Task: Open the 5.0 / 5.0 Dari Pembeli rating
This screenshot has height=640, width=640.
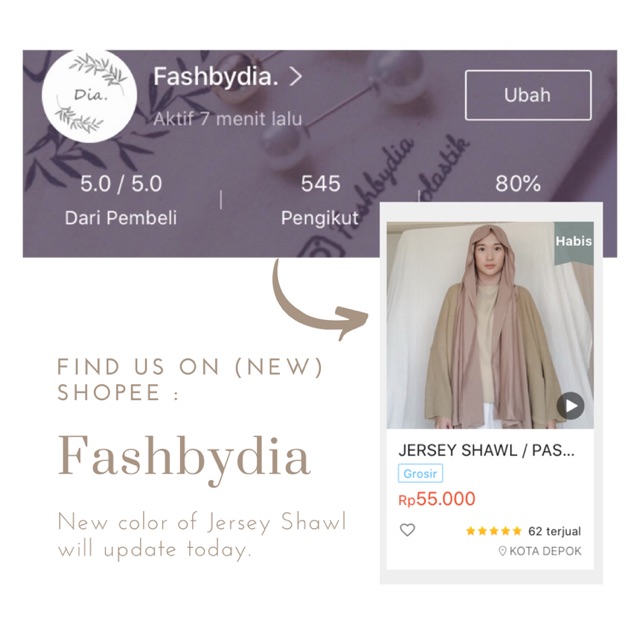Action: (121, 200)
